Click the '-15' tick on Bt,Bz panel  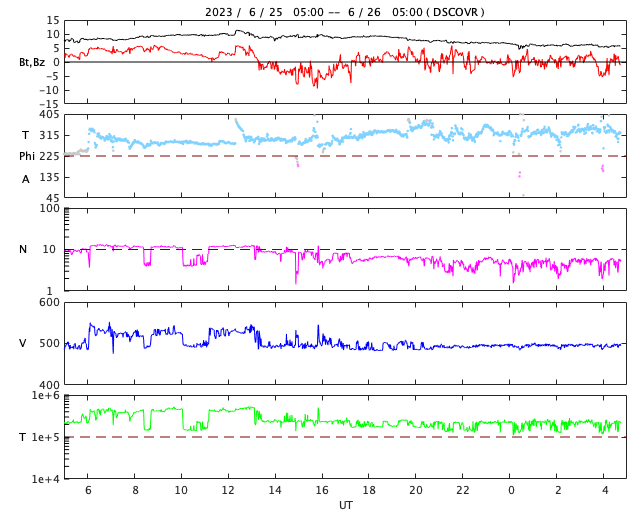tap(49, 105)
